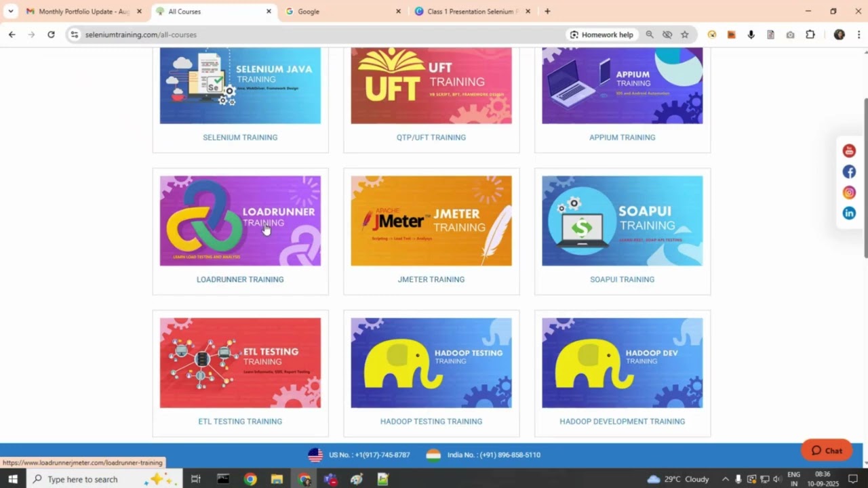Click the Appium training banner image
This screenshot has height=488, width=868.
622,85
